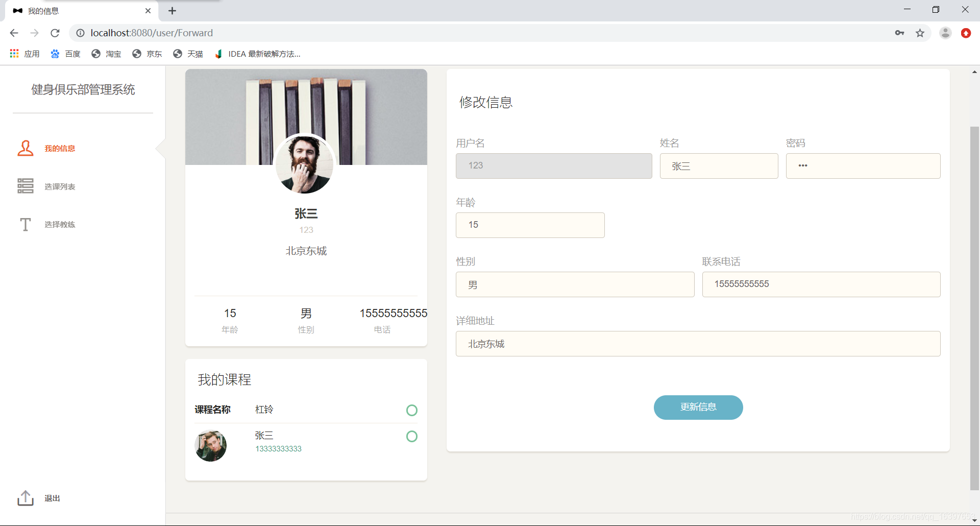Click the 选课列表 list icon in sidebar

click(x=26, y=186)
